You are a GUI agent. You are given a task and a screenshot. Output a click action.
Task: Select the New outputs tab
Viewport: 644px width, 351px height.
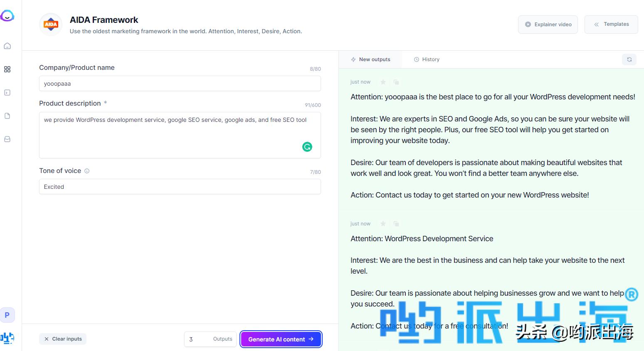point(370,59)
